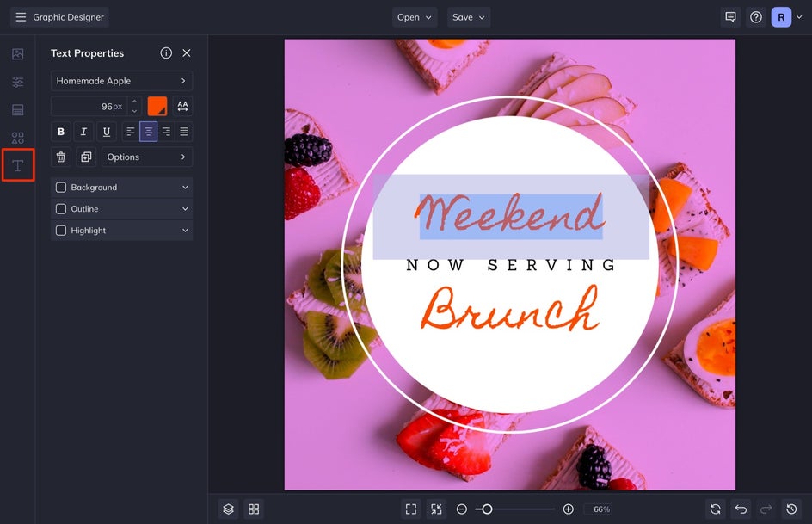Apply underline to the text
This screenshot has height=524, width=812.
coord(107,132)
